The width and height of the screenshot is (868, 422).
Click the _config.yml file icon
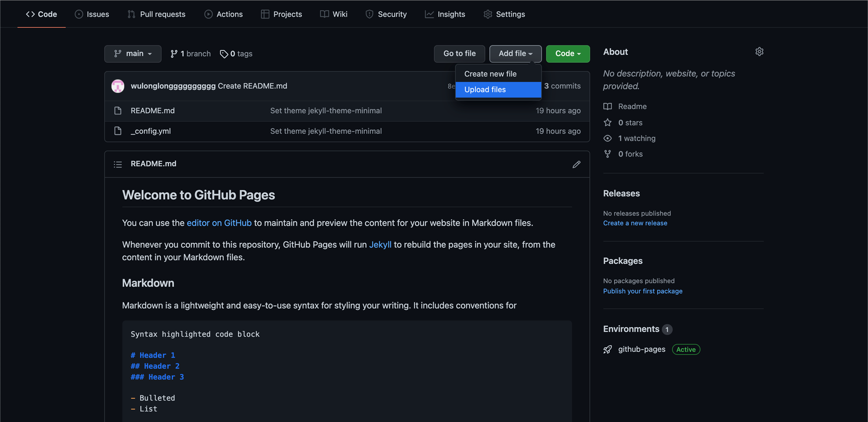click(x=118, y=131)
